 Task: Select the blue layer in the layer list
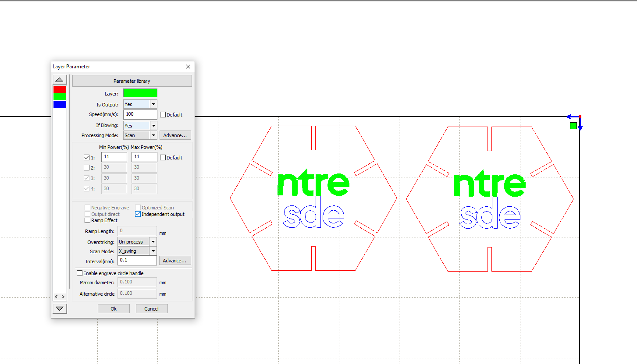click(x=60, y=104)
